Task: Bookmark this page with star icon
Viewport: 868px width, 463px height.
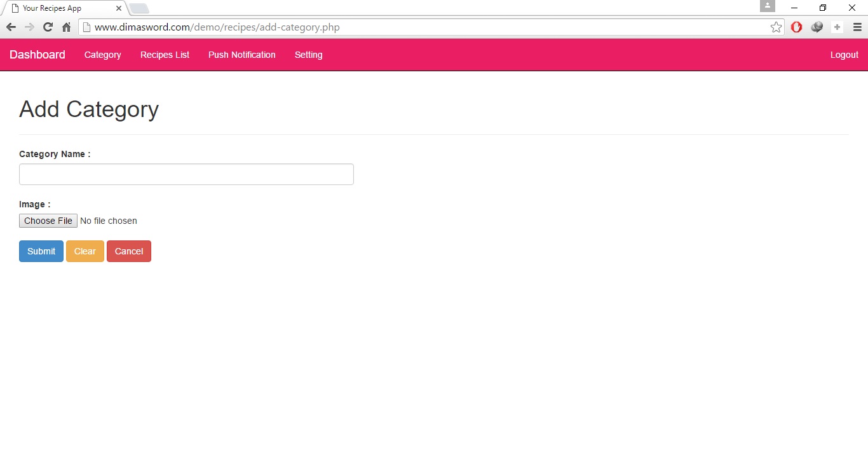Action: 776,27
